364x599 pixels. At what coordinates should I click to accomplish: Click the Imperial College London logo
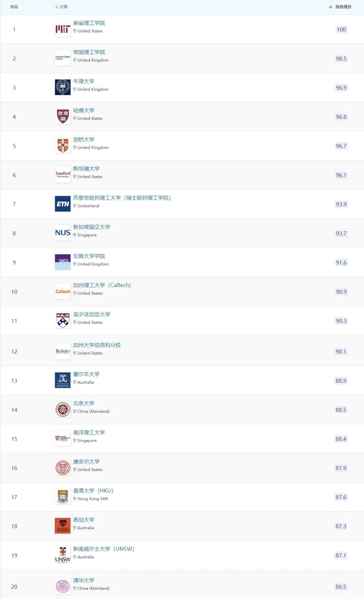tap(63, 58)
